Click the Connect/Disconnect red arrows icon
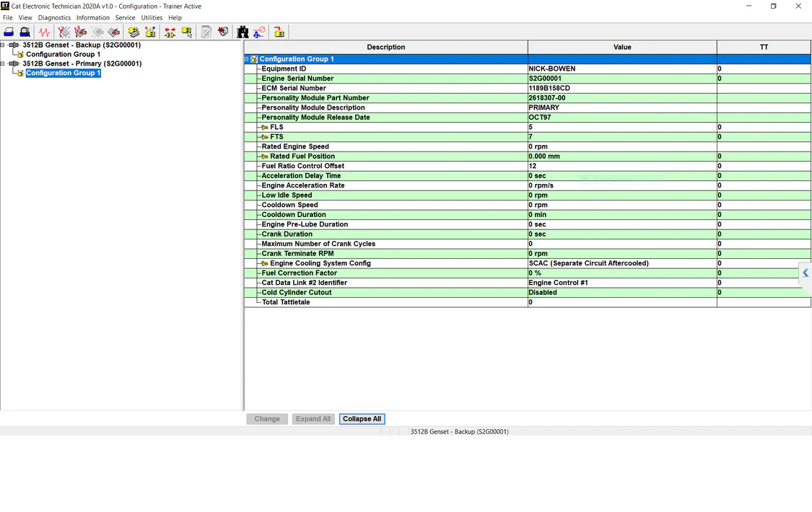The image size is (812, 512). pyautogui.click(x=170, y=32)
